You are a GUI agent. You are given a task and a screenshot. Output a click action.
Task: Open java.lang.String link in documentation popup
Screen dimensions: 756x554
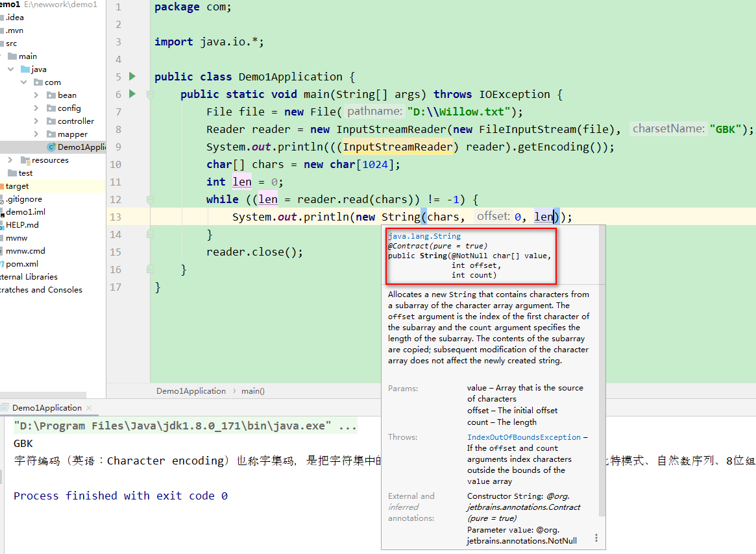tap(424, 236)
